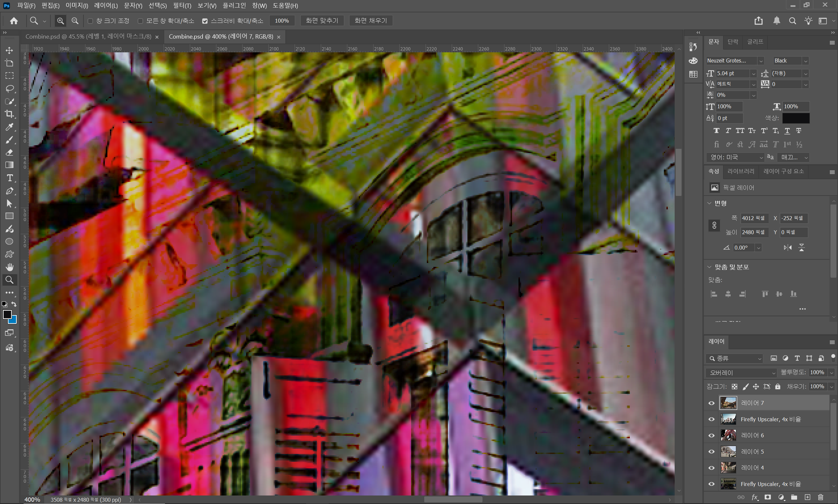Viewport: 838px width, 504px height.
Task: Switch to the 단락 tab
Action: 733,42
